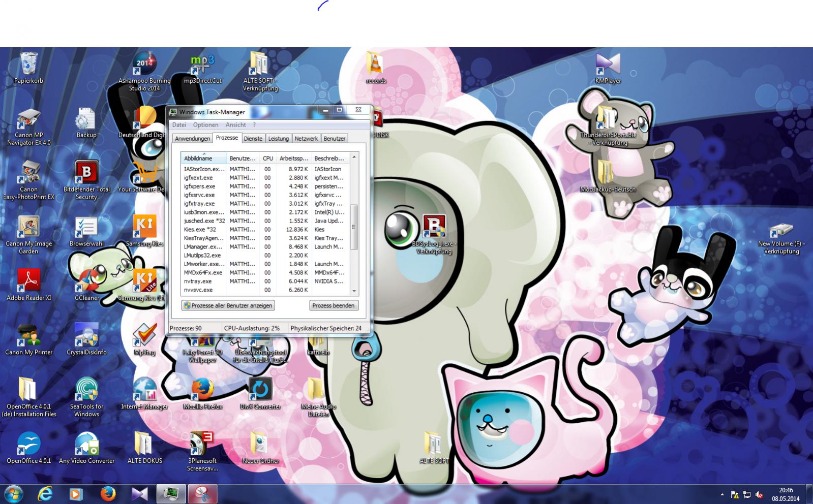The width and height of the screenshot is (813, 504).
Task: Launch KMPlayer from the desktop
Action: [x=608, y=68]
